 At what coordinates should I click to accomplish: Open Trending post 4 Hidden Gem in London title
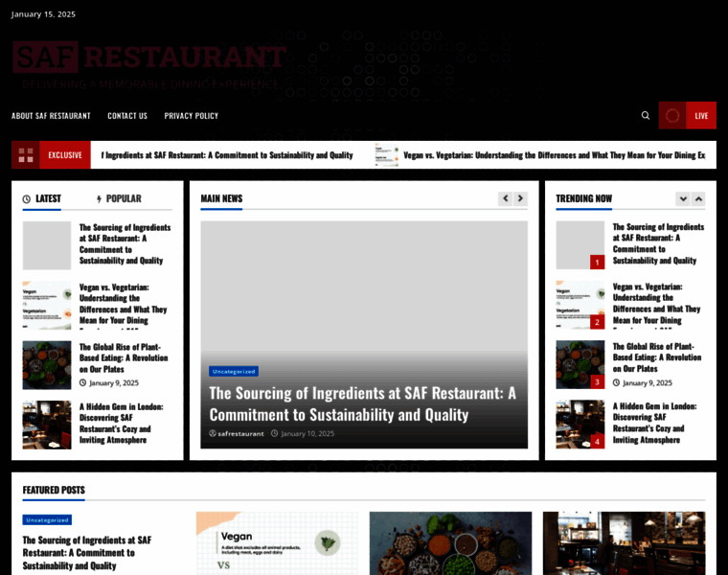tap(654, 423)
